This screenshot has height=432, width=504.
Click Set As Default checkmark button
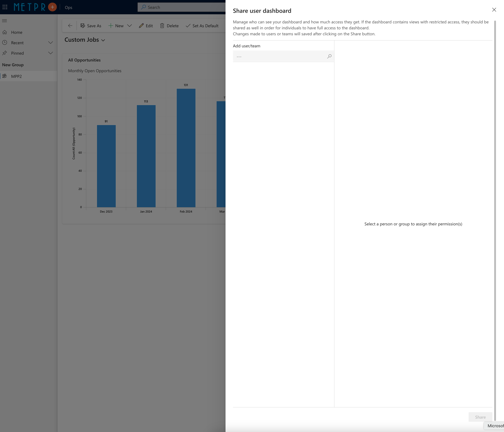pyautogui.click(x=202, y=26)
